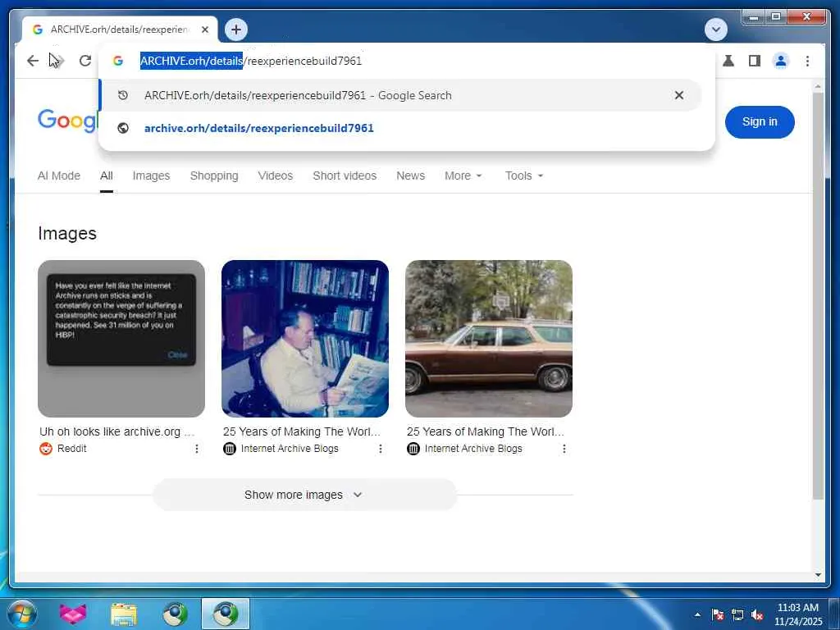
Task: Switch to Images tab
Action: point(151,176)
